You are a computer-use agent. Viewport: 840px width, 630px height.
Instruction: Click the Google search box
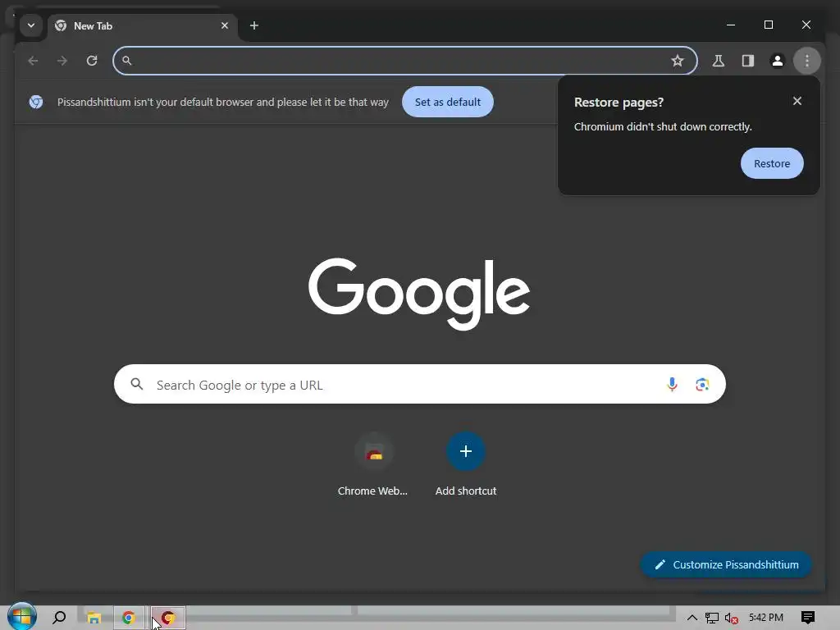(419, 384)
